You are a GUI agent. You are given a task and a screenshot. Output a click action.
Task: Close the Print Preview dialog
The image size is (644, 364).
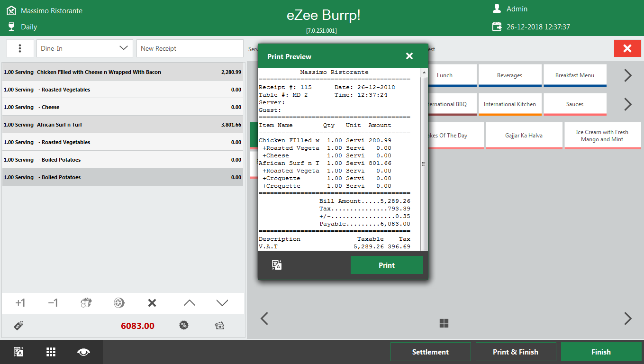pos(409,56)
